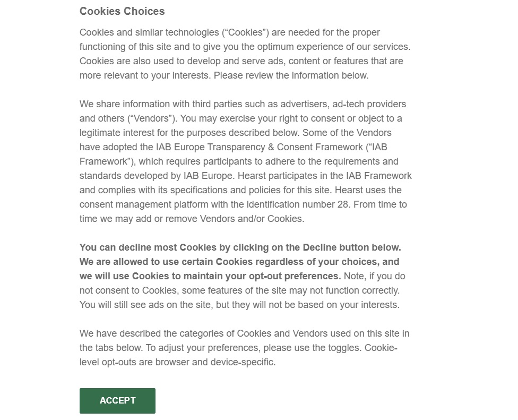Click the paragraph mentioning toggles and tabs
The height and width of the screenshot is (420, 518).
[239, 347]
